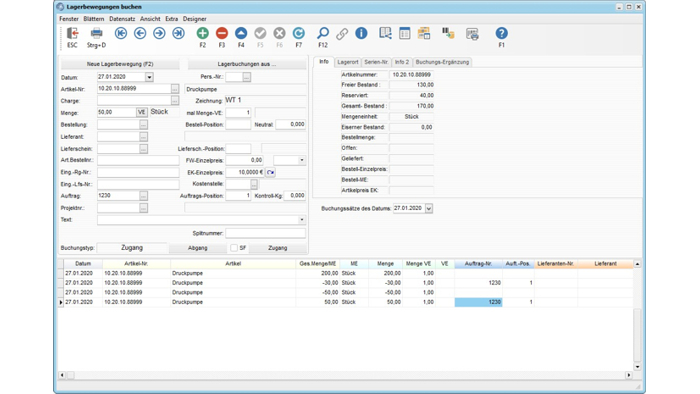This screenshot has height=394, width=700.
Task: Click the Zugang button next to SF
Action: click(278, 248)
